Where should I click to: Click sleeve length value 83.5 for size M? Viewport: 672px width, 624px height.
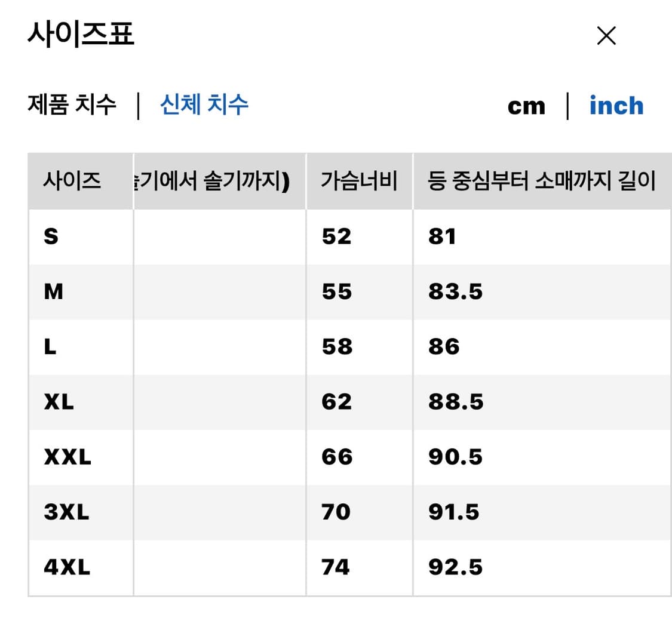[455, 291]
